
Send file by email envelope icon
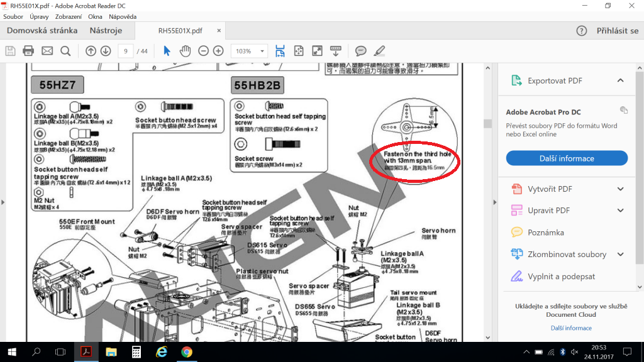click(x=47, y=51)
